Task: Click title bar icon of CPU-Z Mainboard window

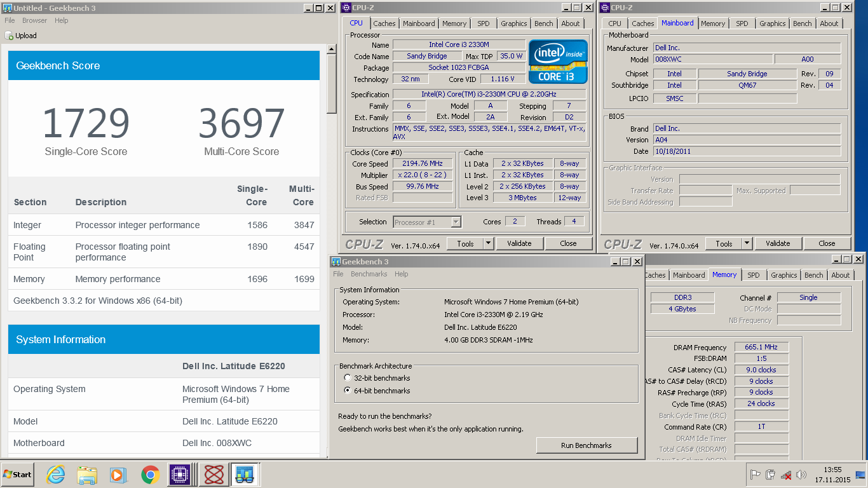Action: pos(605,8)
